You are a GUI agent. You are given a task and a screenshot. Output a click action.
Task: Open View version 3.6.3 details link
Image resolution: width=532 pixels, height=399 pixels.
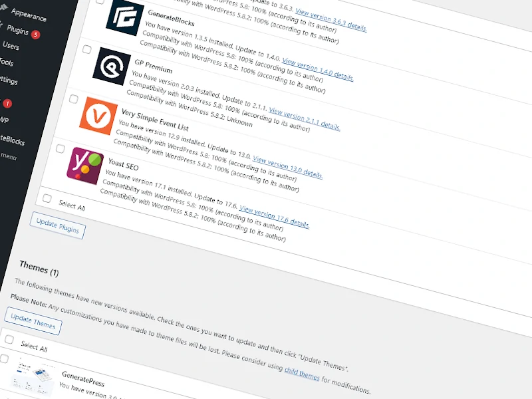[331, 20]
